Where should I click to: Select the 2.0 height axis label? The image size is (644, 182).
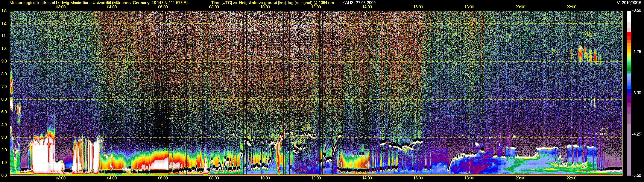(4, 150)
